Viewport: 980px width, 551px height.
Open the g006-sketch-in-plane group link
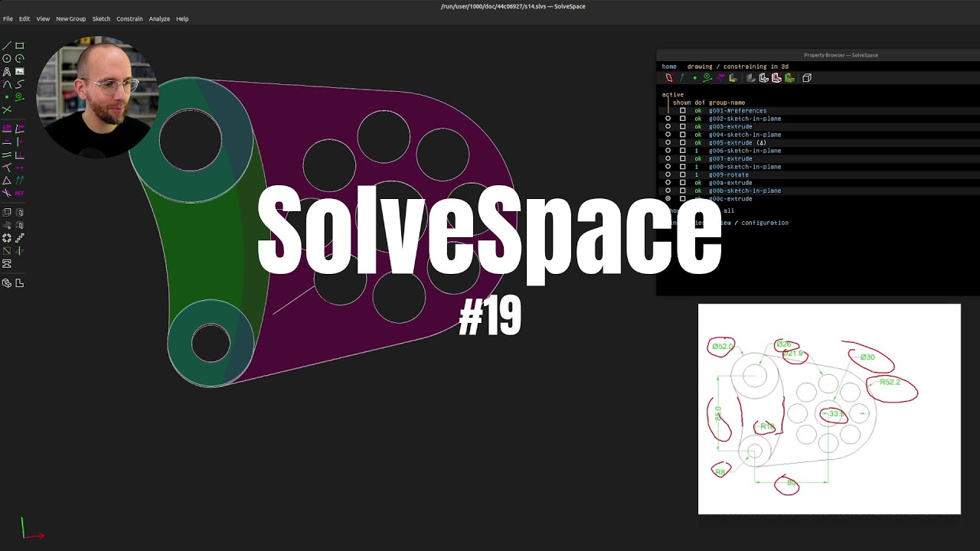(745, 151)
